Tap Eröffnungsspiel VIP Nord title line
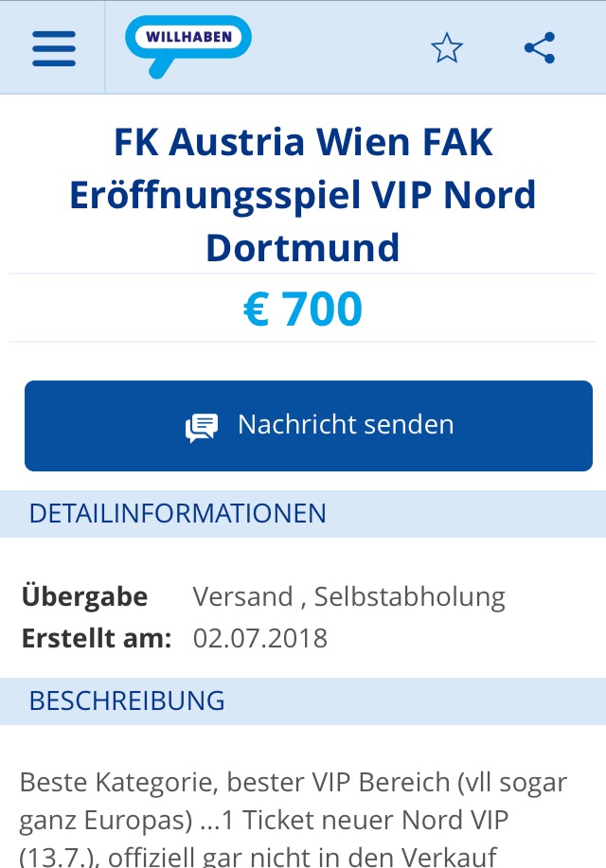 tap(303, 195)
